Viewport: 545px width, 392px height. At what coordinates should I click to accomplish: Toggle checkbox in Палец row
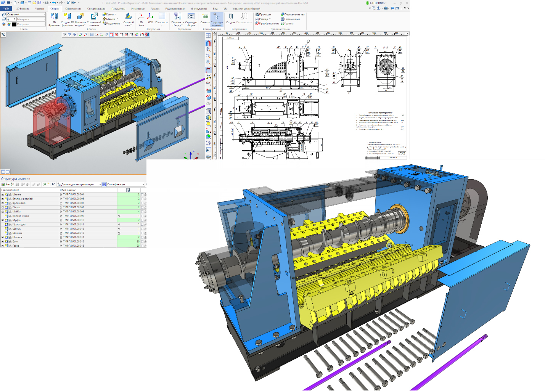pyautogui.click(x=143, y=207)
